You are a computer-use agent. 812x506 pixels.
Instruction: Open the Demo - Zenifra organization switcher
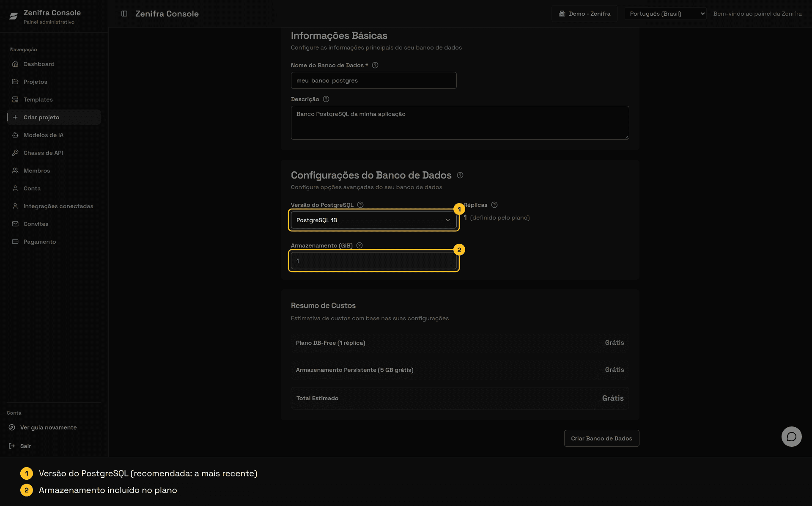coord(584,14)
